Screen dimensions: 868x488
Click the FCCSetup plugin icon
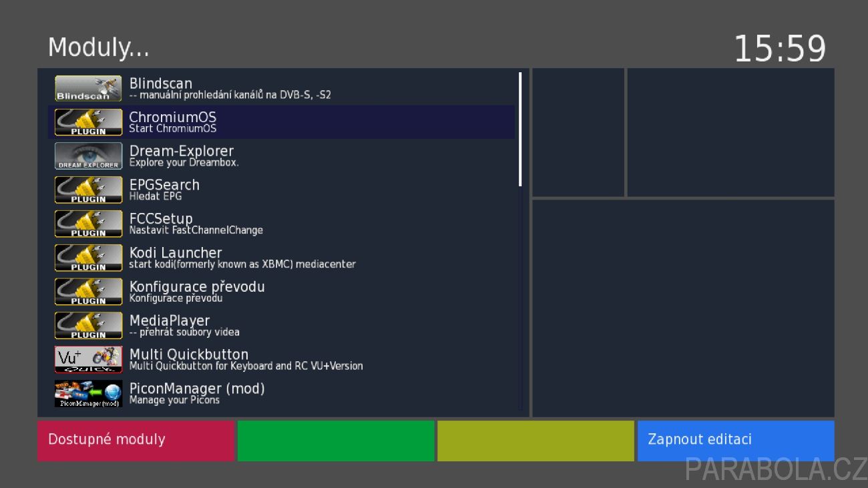point(88,224)
